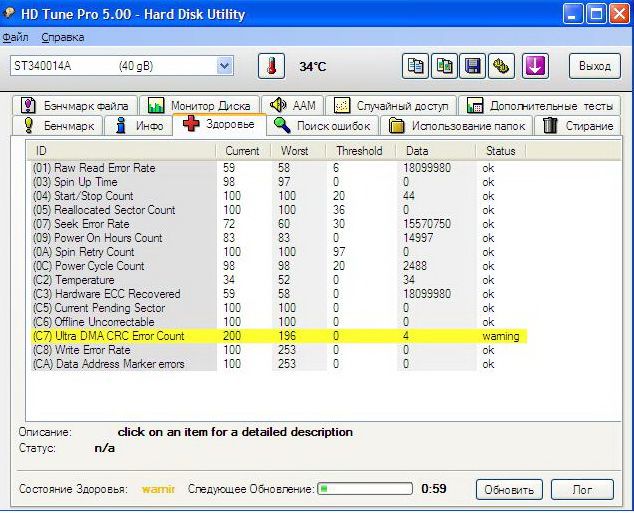Open the Файл menu

point(15,37)
